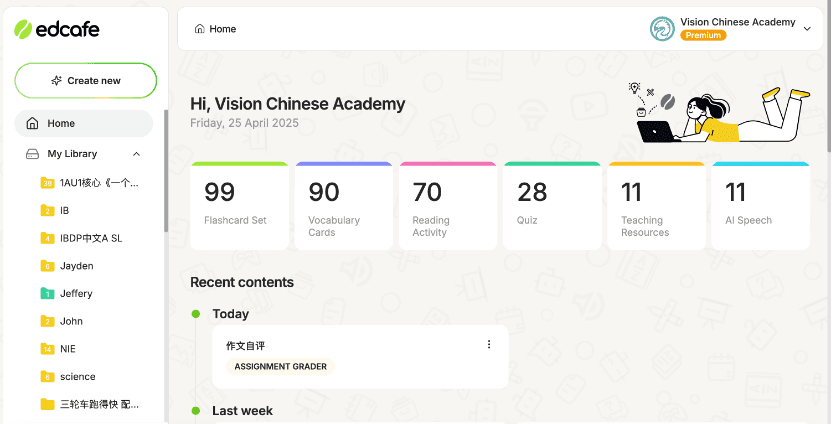The width and height of the screenshot is (832, 424).
Task: Collapse the My Library section
Action: pyautogui.click(x=137, y=154)
